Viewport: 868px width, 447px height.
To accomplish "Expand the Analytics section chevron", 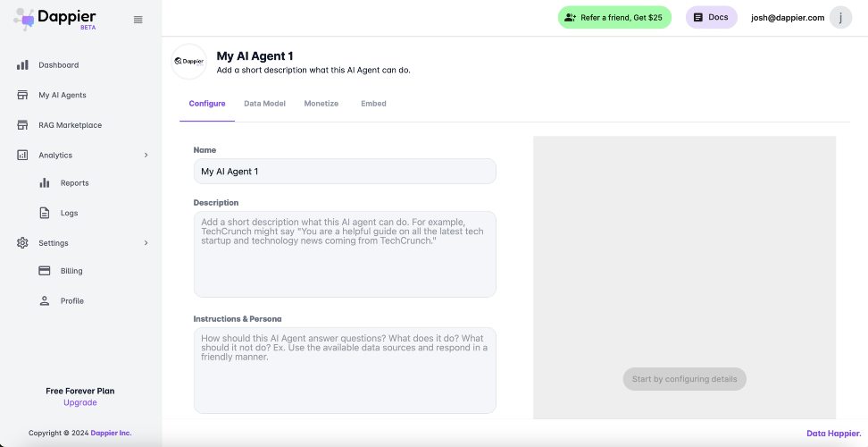I will click(146, 155).
